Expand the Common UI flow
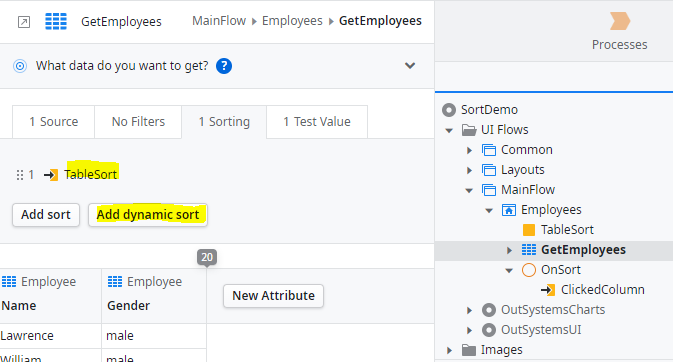Screen dimensions: 673x362 coord(469,150)
